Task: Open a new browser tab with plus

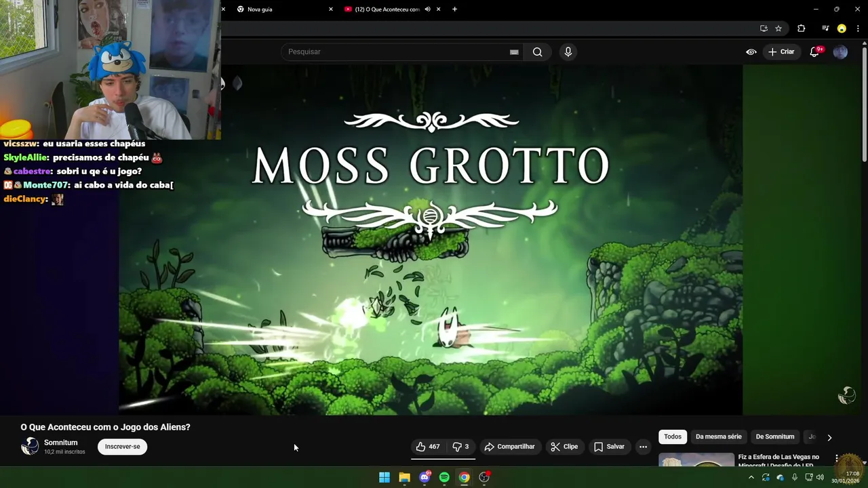Action: point(454,9)
